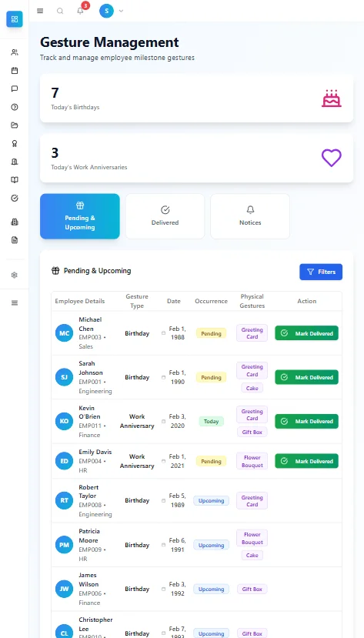Click the PM avatar for Patricia Moore
Screen dimensions: 364x638
click(x=65, y=545)
